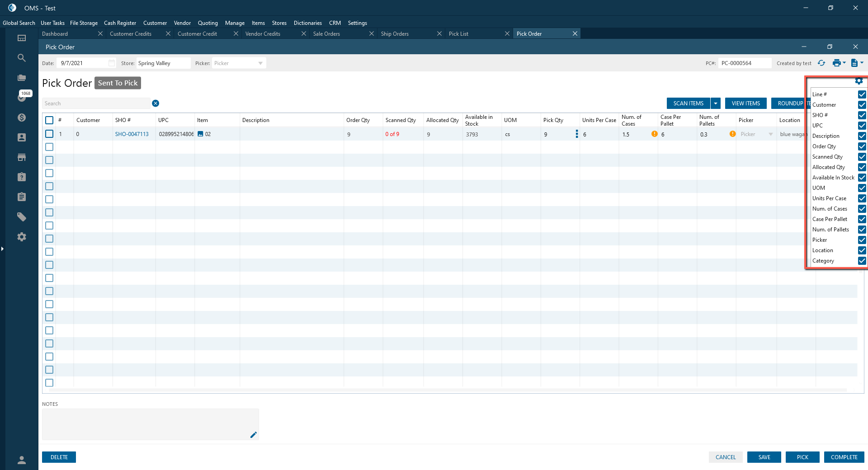Open the search magnifier in left sidebar

click(x=22, y=58)
